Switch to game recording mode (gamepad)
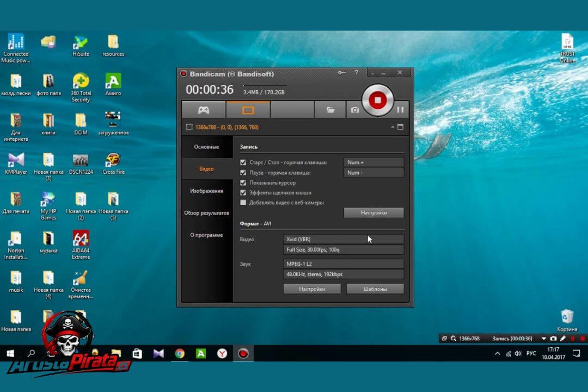This screenshot has height=392, width=588. [204, 110]
